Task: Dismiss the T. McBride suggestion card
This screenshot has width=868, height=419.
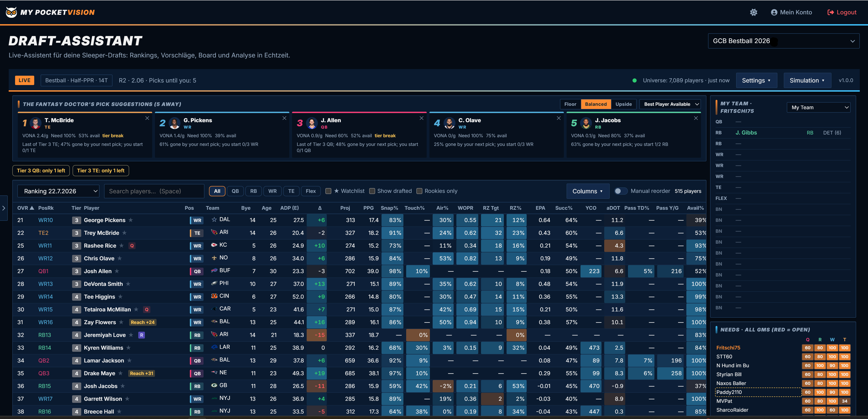Action: [x=147, y=118]
